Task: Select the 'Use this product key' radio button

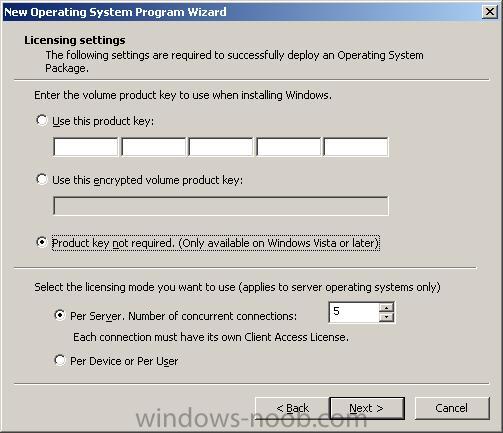Action: tap(42, 120)
